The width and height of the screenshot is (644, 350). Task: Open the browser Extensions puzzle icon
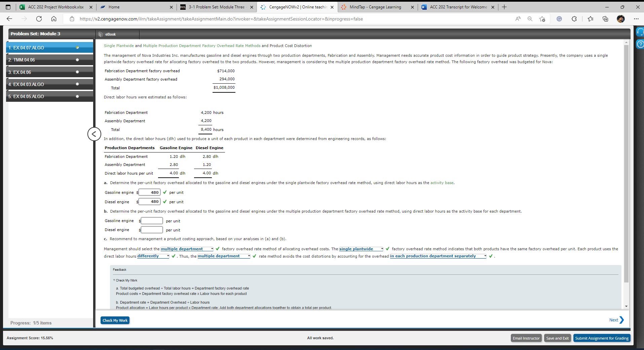pos(574,19)
